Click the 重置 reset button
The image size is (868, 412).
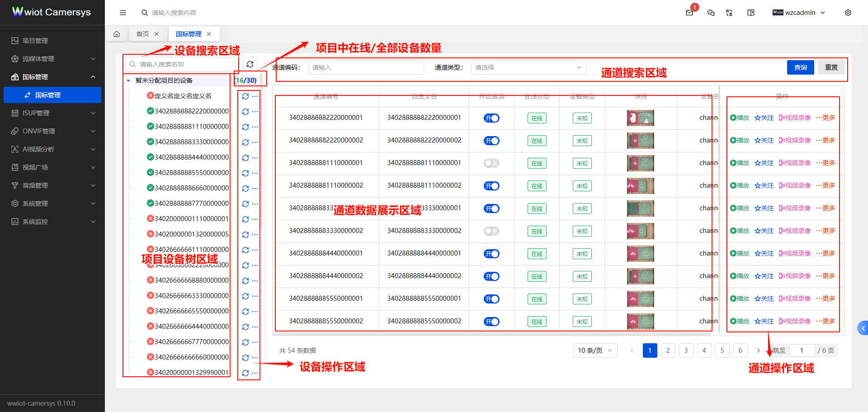point(831,67)
